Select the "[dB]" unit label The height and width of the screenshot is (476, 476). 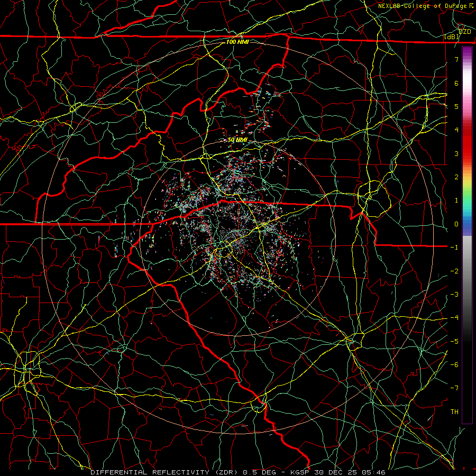(452, 37)
